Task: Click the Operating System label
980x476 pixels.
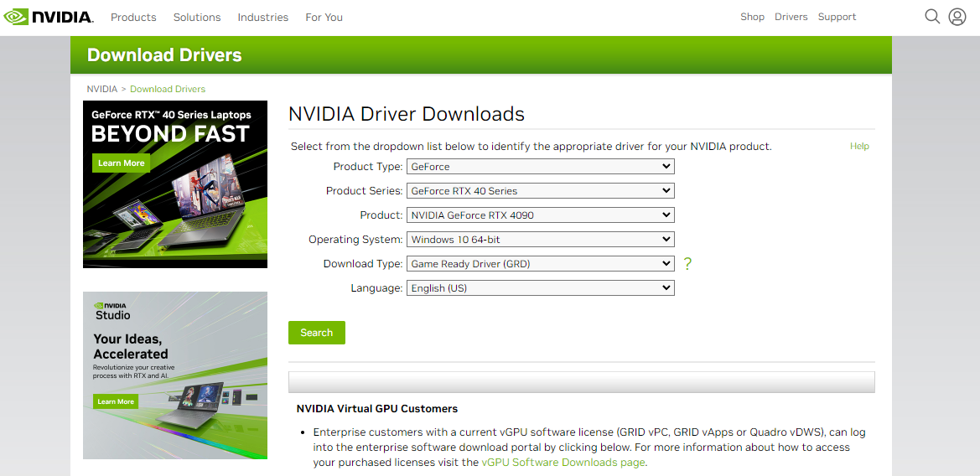Action: (x=355, y=240)
